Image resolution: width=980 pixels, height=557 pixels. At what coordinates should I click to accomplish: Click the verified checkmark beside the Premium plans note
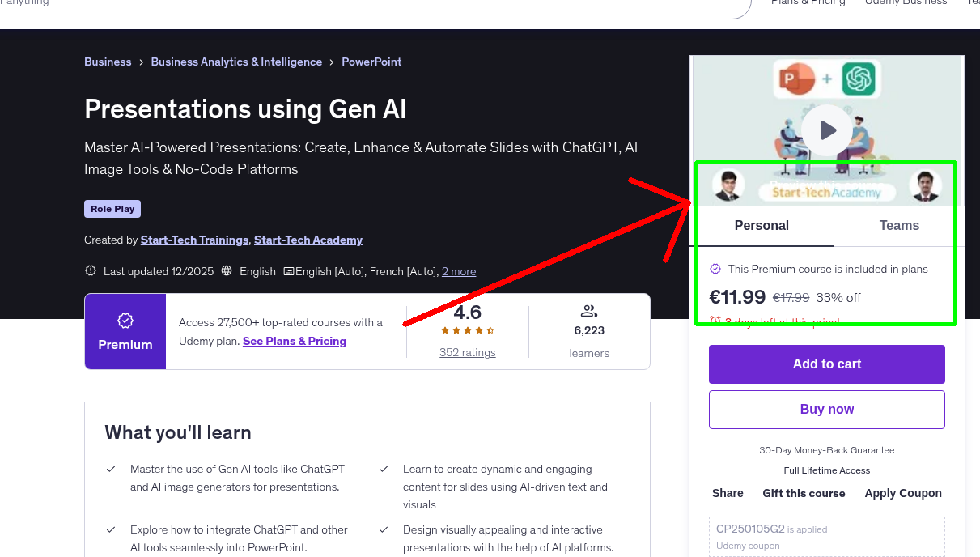715,269
